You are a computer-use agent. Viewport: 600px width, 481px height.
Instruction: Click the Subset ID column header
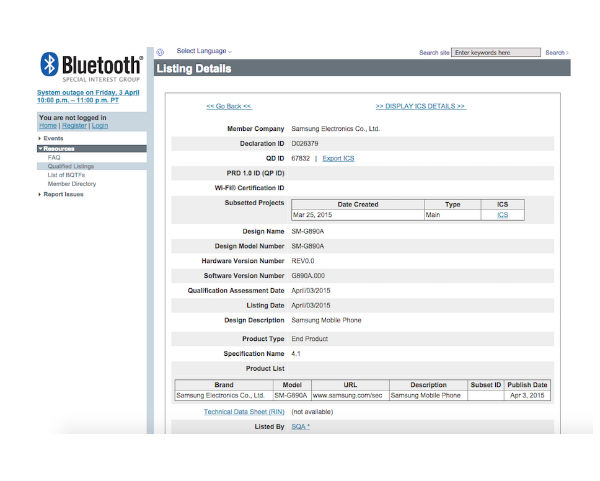486,385
